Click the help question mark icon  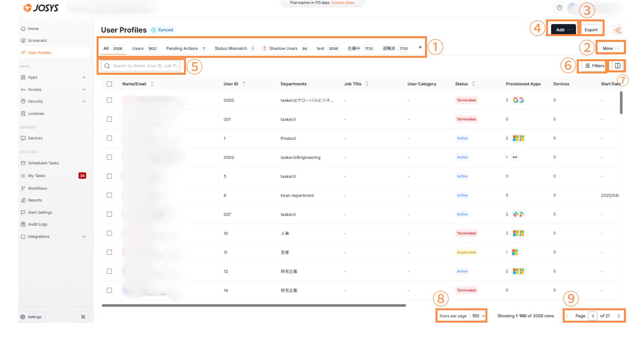pyautogui.click(x=559, y=8)
